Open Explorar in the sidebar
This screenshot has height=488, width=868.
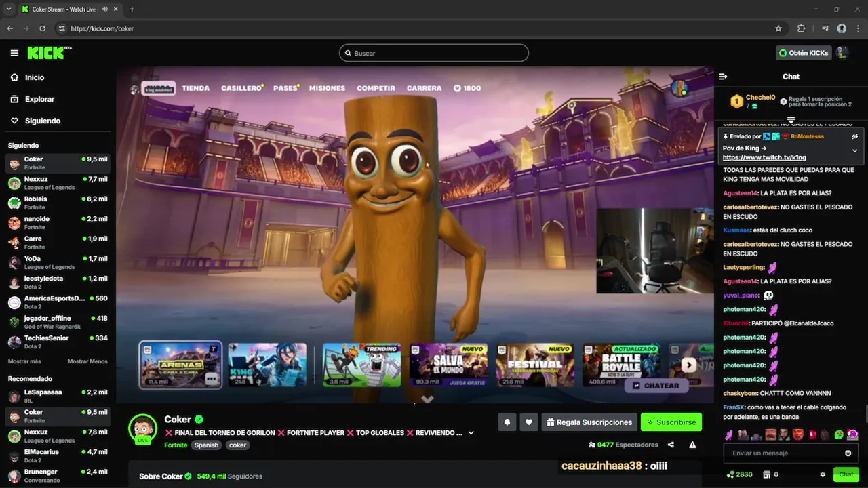[39, 99]
